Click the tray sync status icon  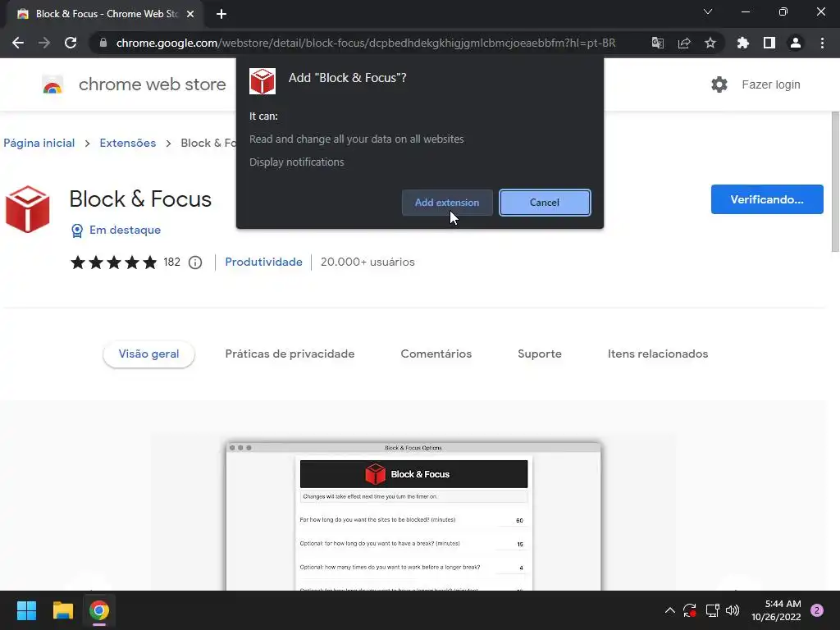[x=689, y=610]
